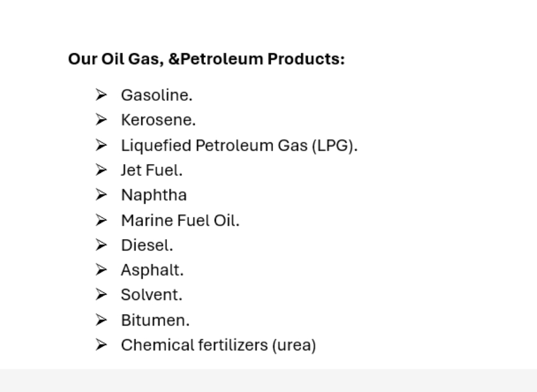This screenshot has height=392, width=537.
Task: Select the bullet beside Asphalt
Action: [x=101, y=270]
